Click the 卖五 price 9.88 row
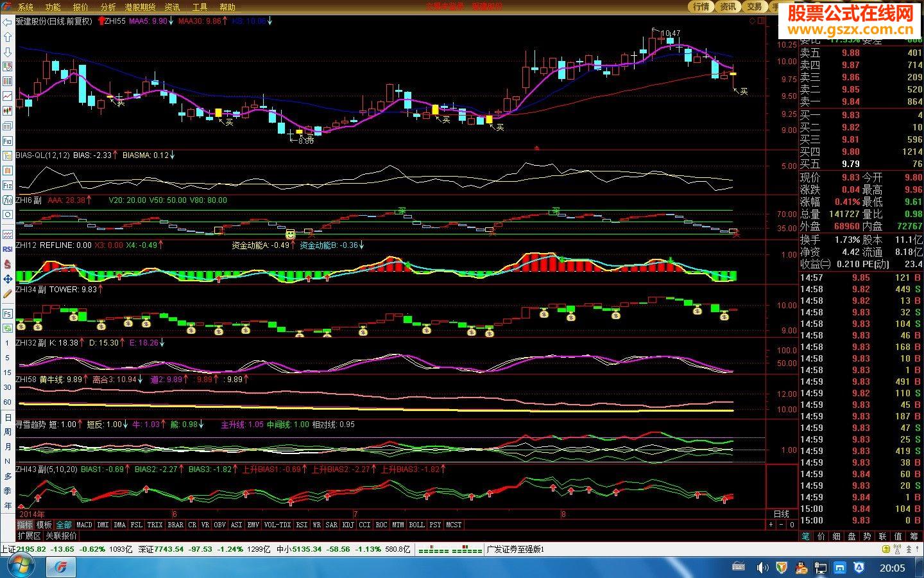Screen dimensions: 924x578 click(x=861, y=53)
